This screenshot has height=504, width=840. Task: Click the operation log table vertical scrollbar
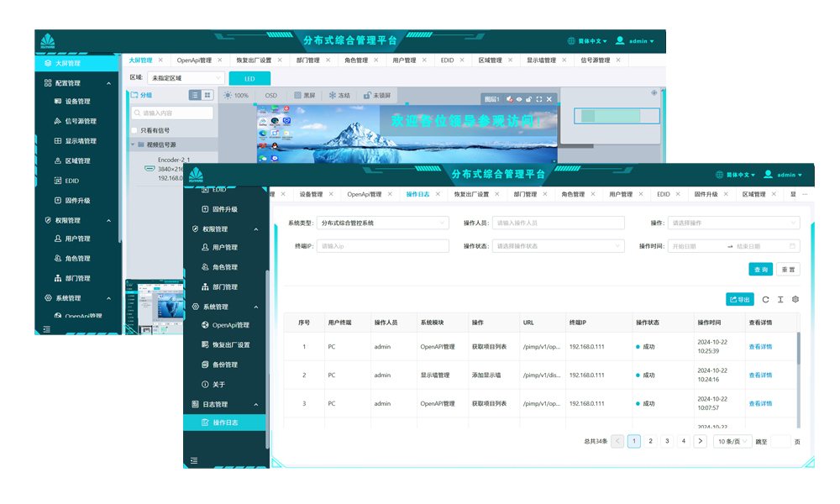click(x=798, y=349)
